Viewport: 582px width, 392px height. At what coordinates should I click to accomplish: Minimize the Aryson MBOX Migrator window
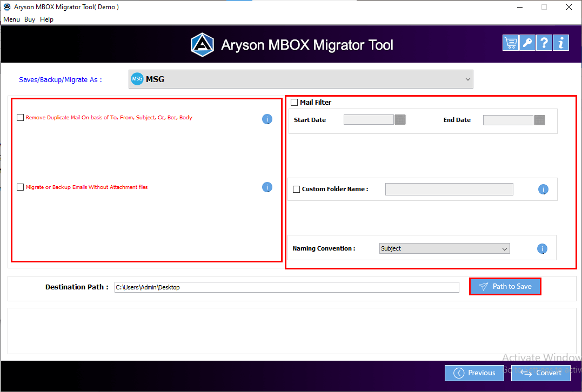coord(520,7)
